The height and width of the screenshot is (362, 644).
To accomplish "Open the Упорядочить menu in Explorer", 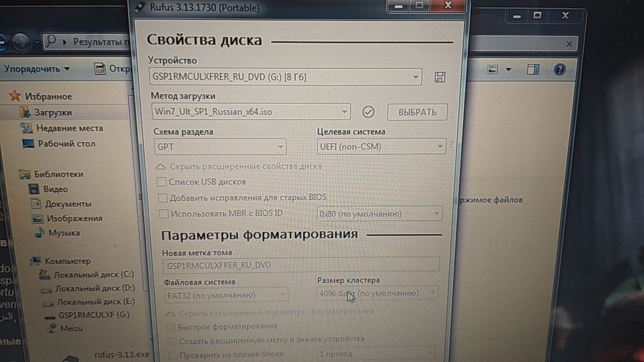I will (37, 69).
